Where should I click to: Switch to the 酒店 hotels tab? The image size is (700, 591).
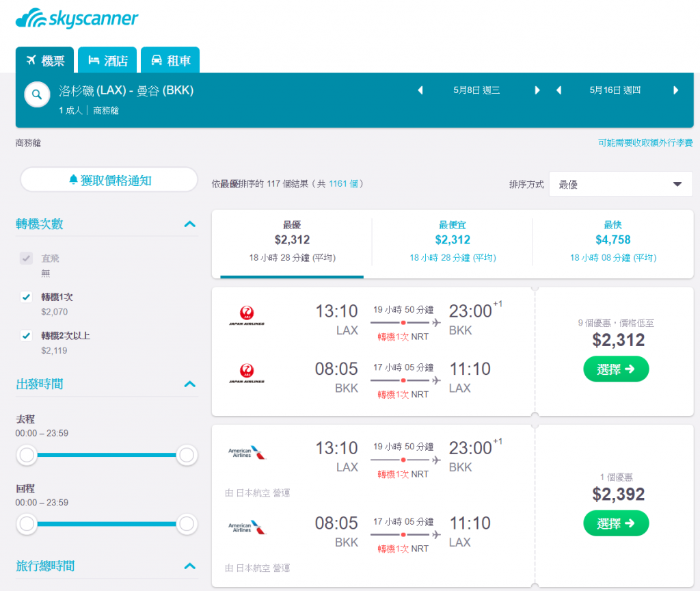[x=107, y=60]
